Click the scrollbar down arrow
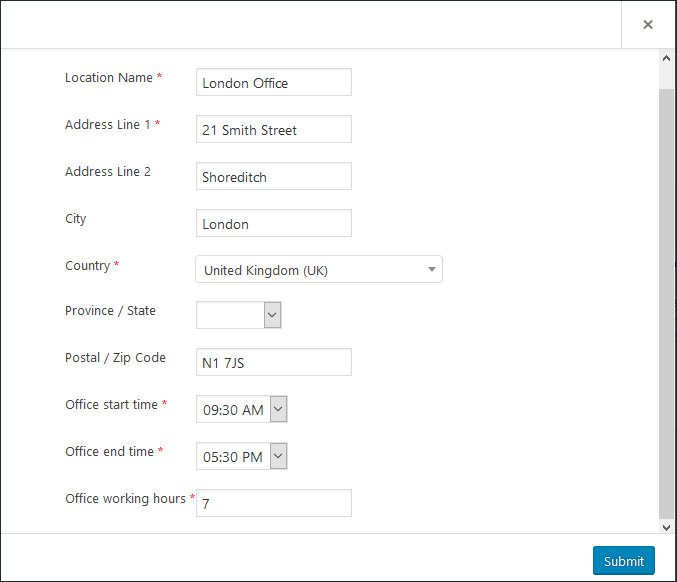Image resolution: width=677 pixels, height=582 pixels. (x=666, y=528)
